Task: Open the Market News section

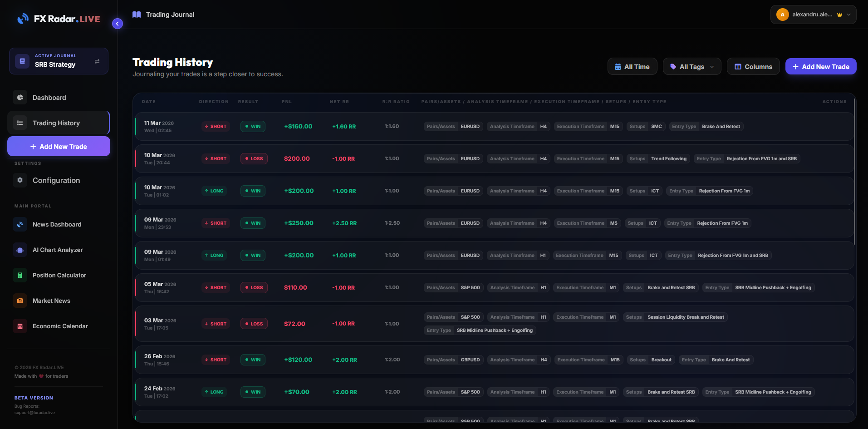Action: click(51, 301)
